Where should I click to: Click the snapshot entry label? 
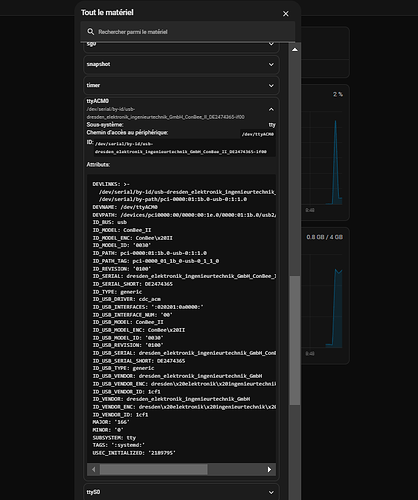pyautogui.click(x=98, y=64)
